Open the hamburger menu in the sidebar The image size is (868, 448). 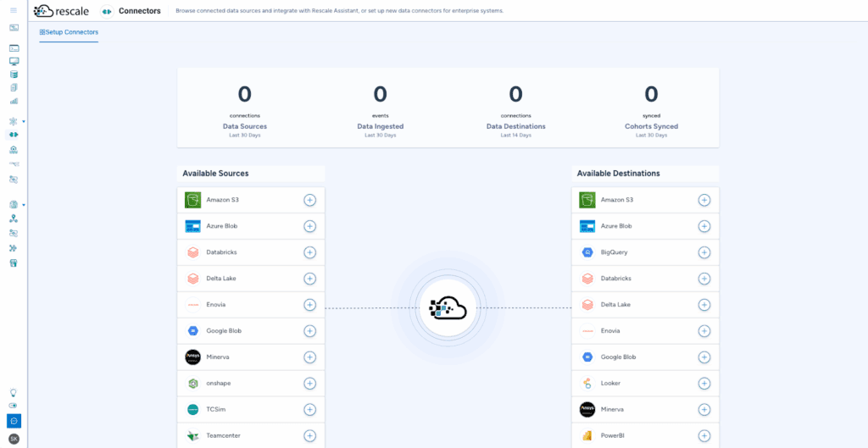[14, 9]
